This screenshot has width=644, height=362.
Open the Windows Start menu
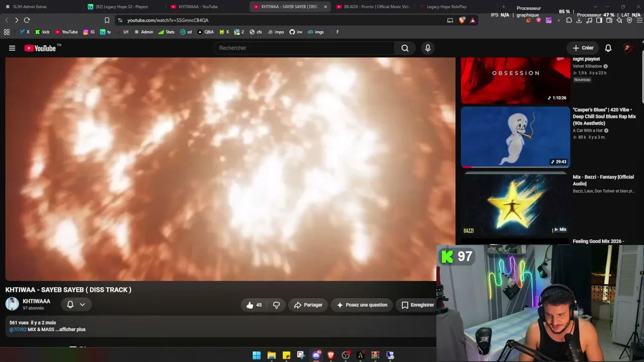pyautogui.click(x=257, y=355)
